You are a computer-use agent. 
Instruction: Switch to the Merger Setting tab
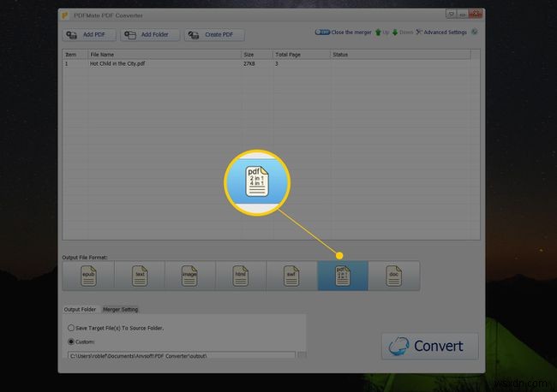tap(120, 309)
